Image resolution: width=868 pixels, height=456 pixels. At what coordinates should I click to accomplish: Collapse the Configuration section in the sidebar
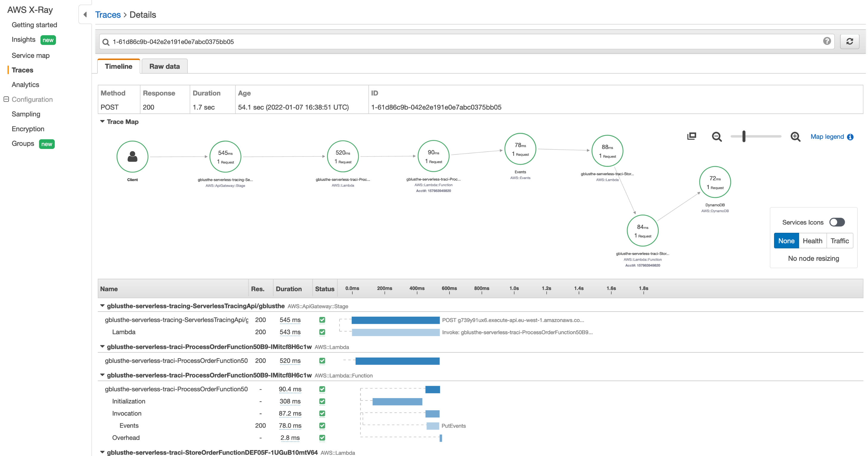click(x=6, y=99)
